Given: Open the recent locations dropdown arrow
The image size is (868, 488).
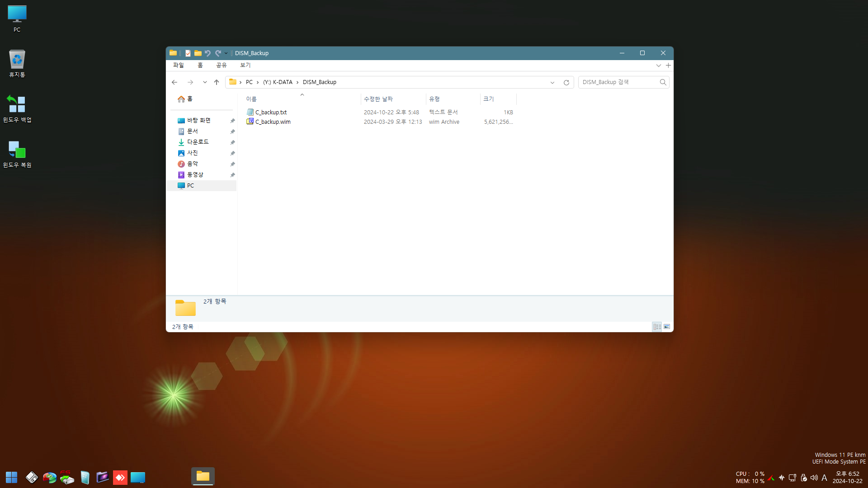Looking at the screenshot, I should point(205,82).
